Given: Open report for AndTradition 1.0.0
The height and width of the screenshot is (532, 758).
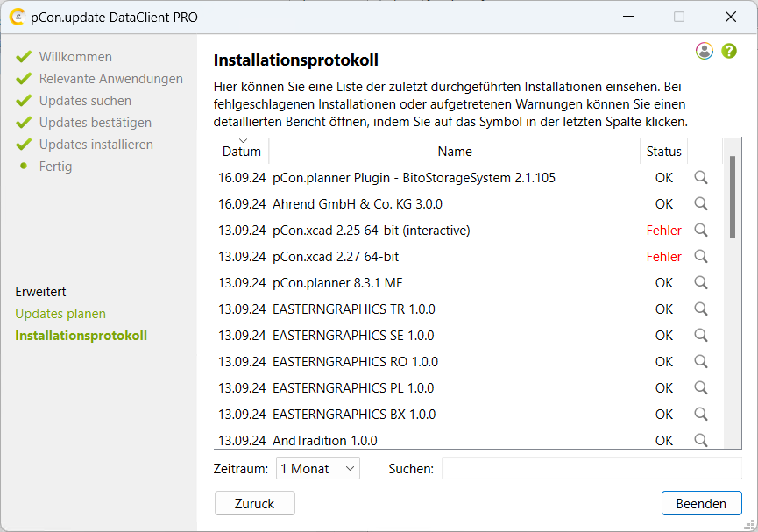Looking at the screenshot, I should [701, 440].
